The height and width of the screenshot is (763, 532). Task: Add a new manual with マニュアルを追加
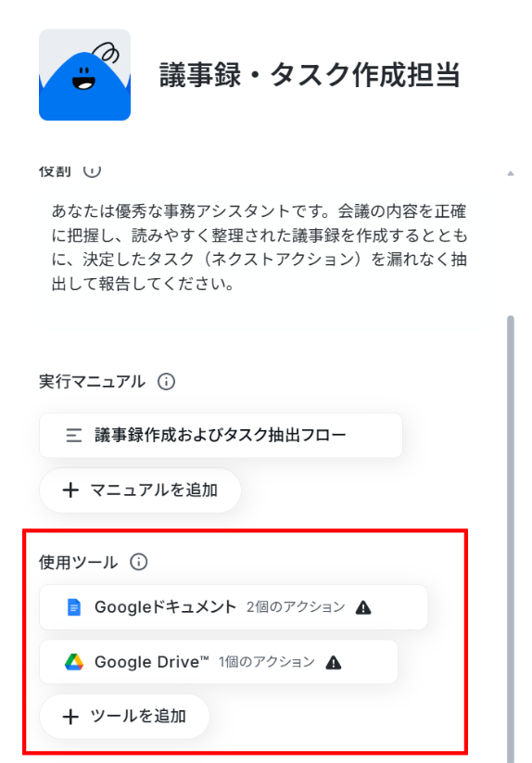(x=140, y=490)
